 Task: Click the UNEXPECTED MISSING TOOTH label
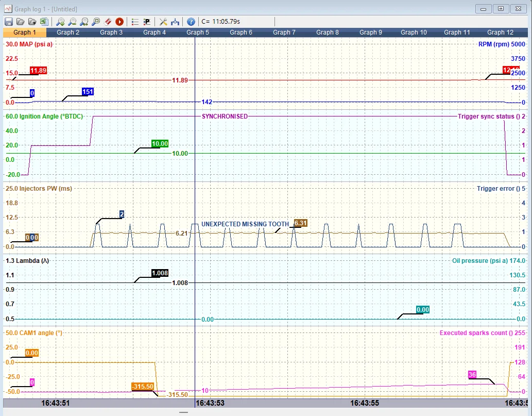click(245, 224)
